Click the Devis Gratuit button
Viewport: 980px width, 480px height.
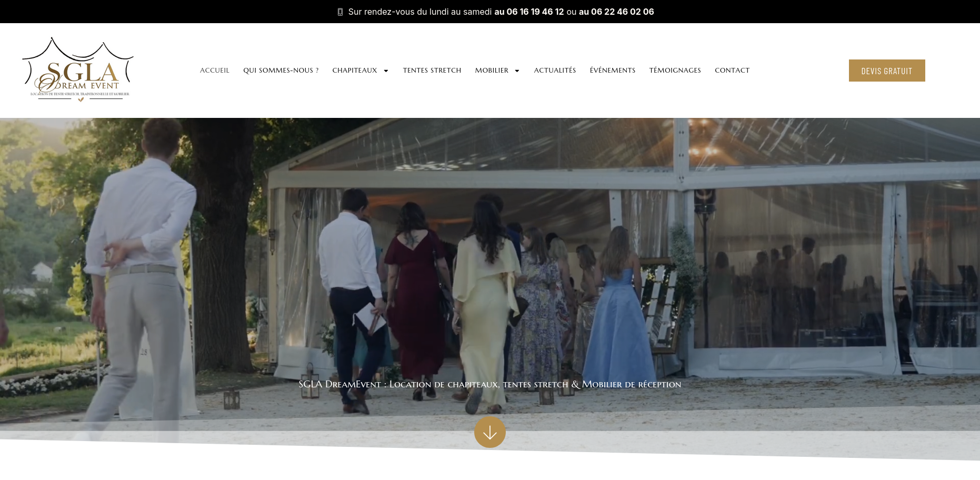click(886, 71)
